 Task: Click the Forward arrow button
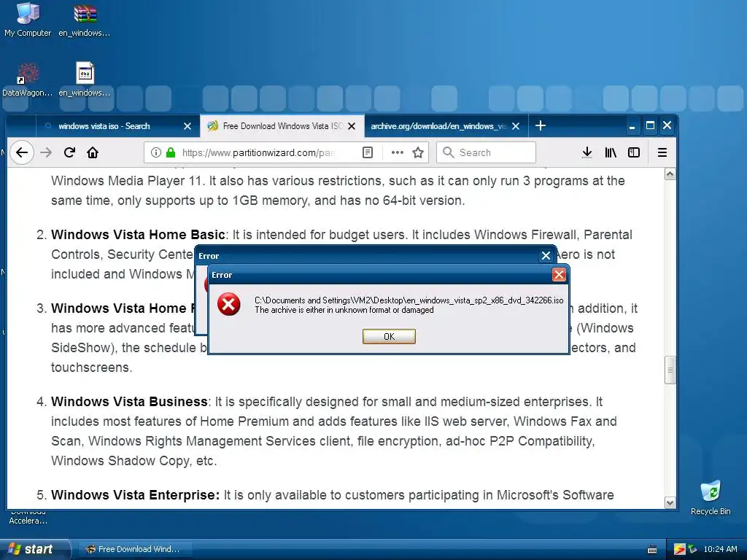point(46,152)
